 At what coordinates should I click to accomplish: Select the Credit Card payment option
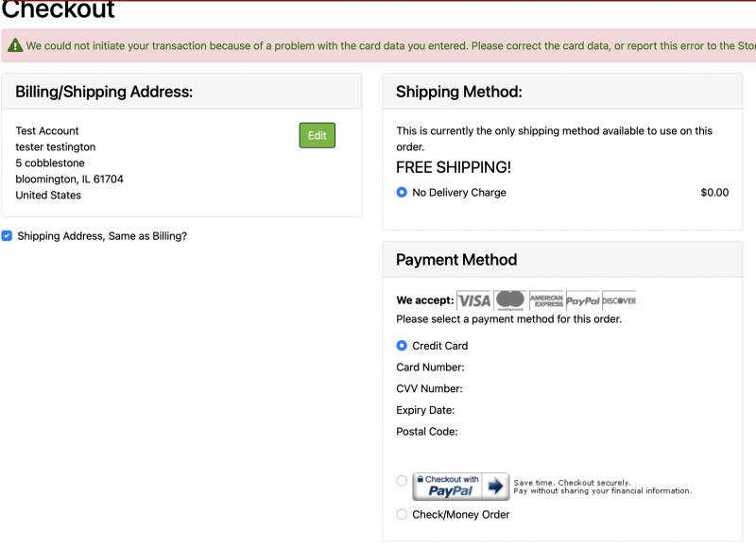[402, 346]
